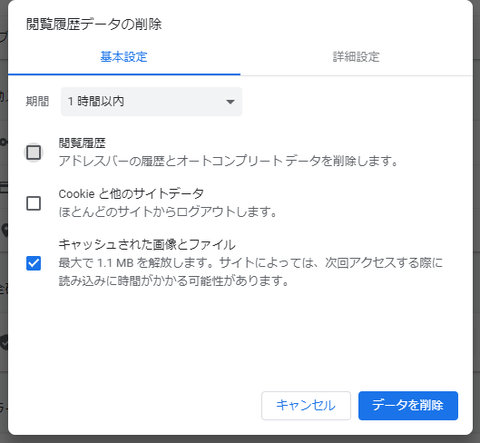
Task: Enable the Cookie と他のサイトデータ checkbox
Action: coord(34,203)
